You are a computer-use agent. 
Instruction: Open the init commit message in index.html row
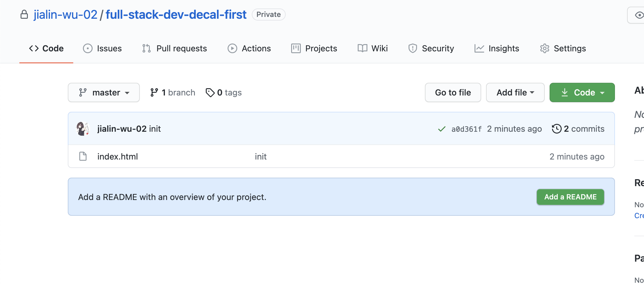click(261, 157)
